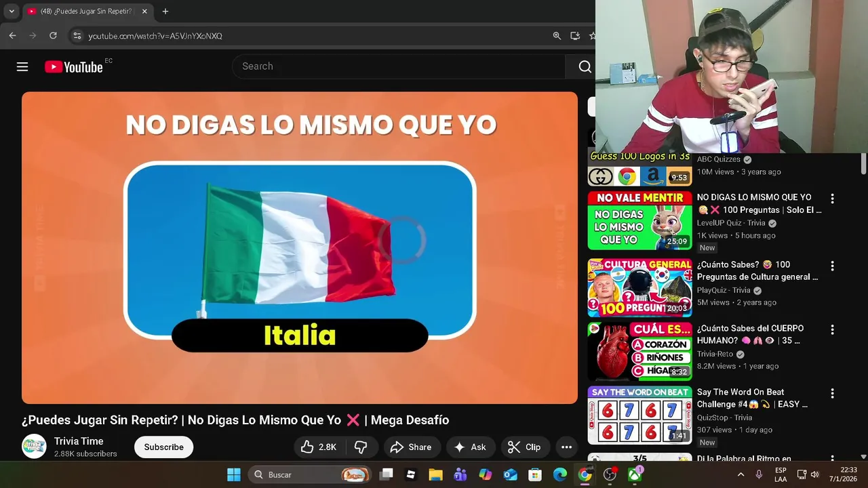Open the Ask AI button
The width and height of the screenshot is (868, 488).
tap(470, 447)
